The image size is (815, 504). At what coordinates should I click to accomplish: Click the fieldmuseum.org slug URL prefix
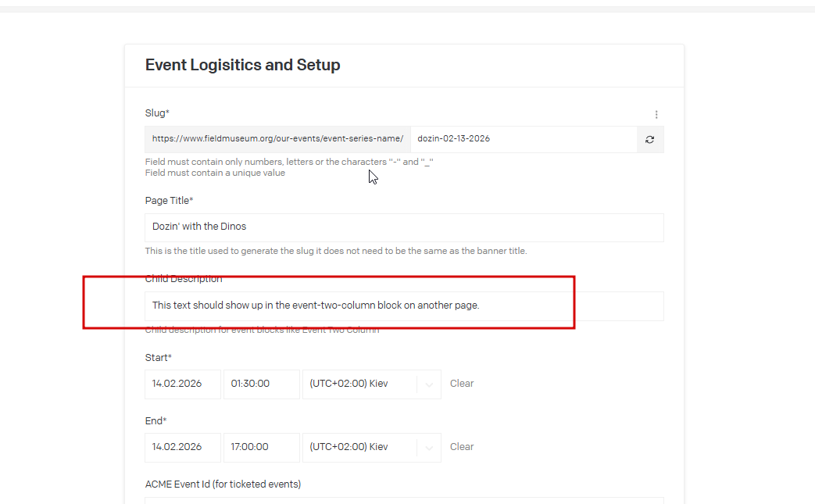tap(277, 139)
